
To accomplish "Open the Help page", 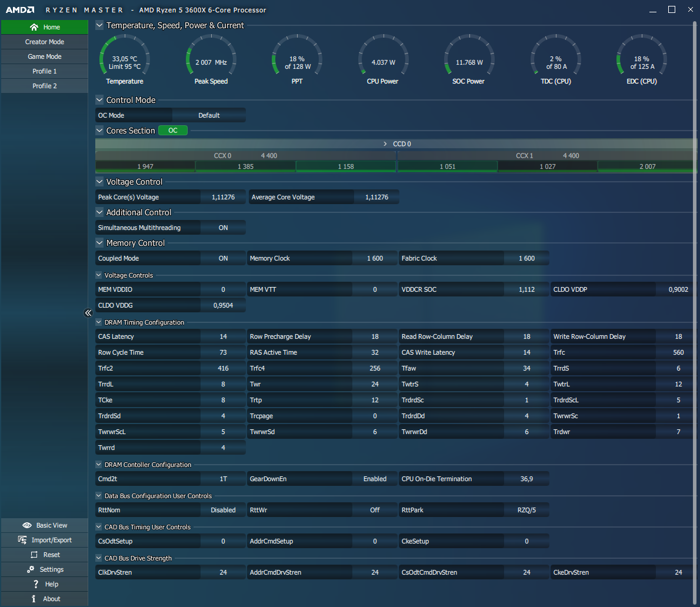I will pyautogui.click(x=45, y=584).
